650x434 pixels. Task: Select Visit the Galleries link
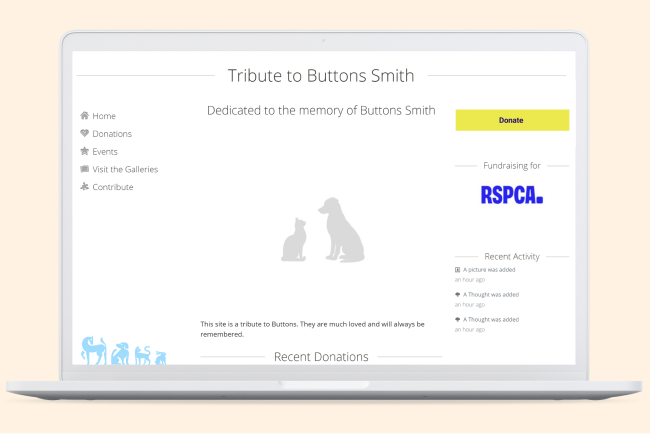(125, 169)
